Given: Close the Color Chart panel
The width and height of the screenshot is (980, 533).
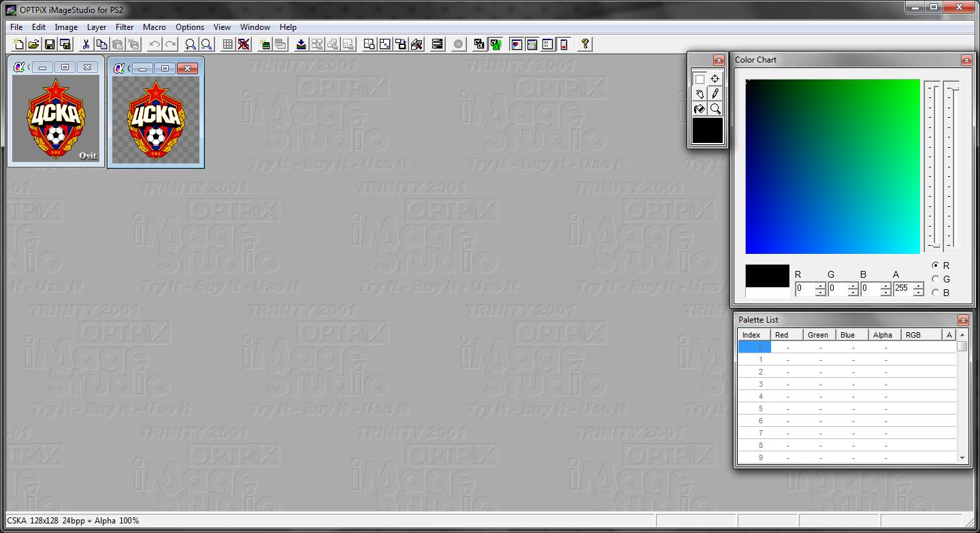Looking at the screenshot, I should (966, 60).
